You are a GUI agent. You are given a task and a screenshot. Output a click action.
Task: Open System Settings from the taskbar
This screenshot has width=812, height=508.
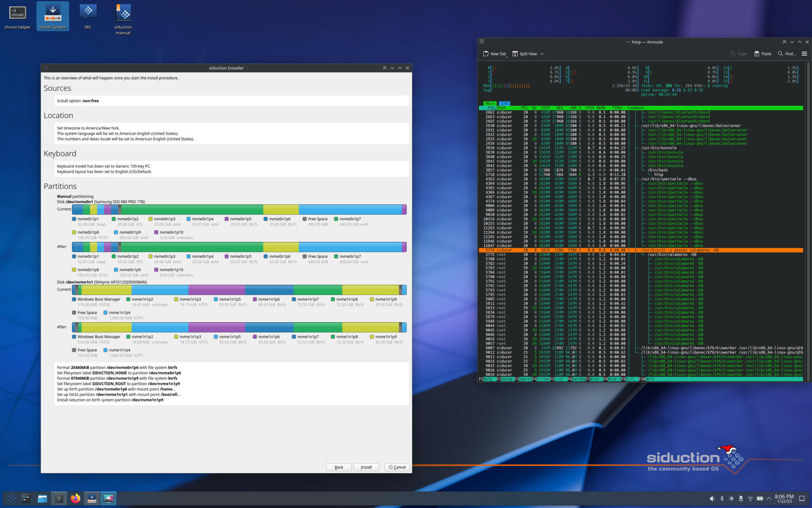point(26,498)
